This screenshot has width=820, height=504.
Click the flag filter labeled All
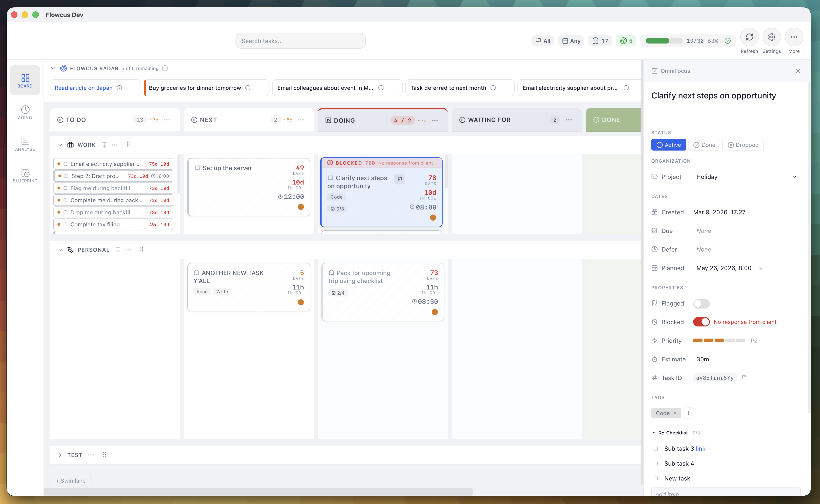[x=542, y=41]
